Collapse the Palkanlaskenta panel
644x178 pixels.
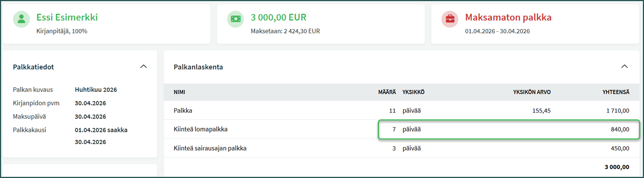coord(624,67)
